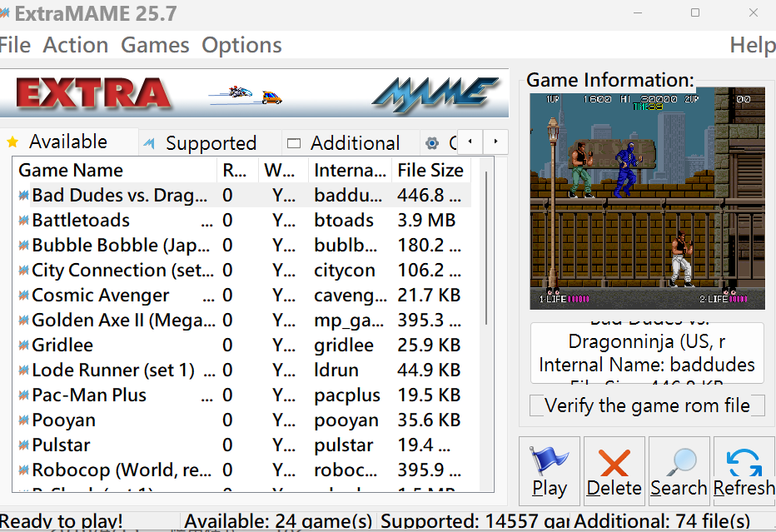The height and width of the screenshot is (532, 776).
Task: Click the folder icon on the Additional tab
Action: (294, 143)
